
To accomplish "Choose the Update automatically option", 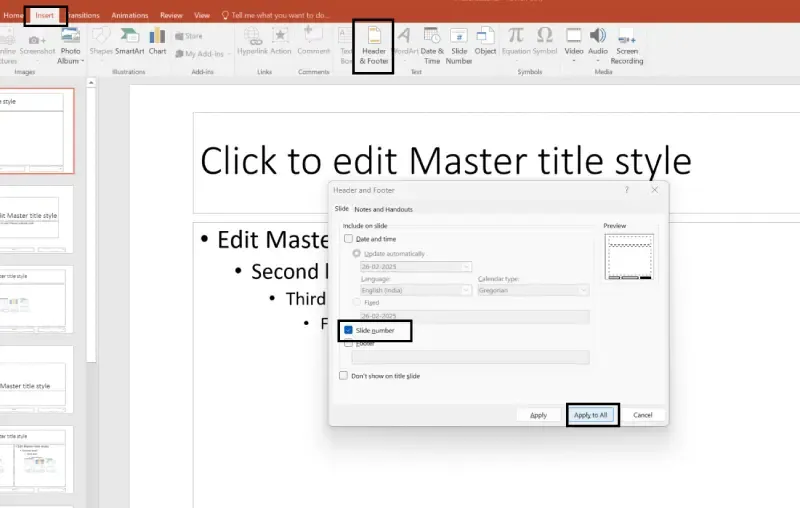I will (357, 253).
